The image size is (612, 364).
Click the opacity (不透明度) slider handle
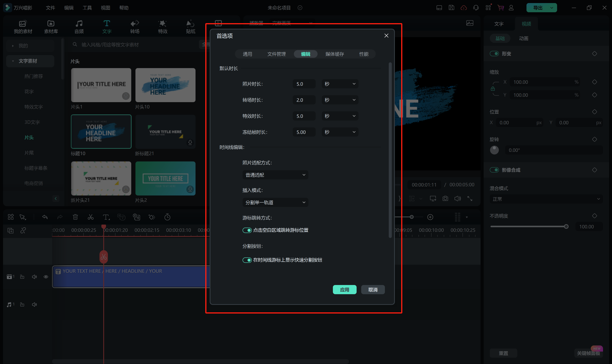[x=566, y=227]
